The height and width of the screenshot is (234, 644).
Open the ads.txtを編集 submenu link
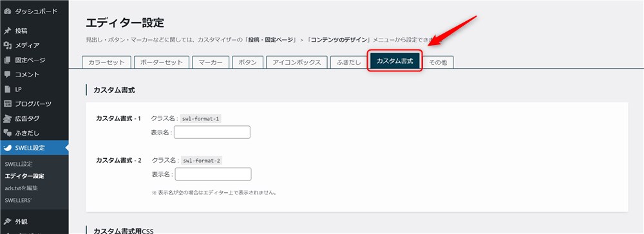point(22,188)
